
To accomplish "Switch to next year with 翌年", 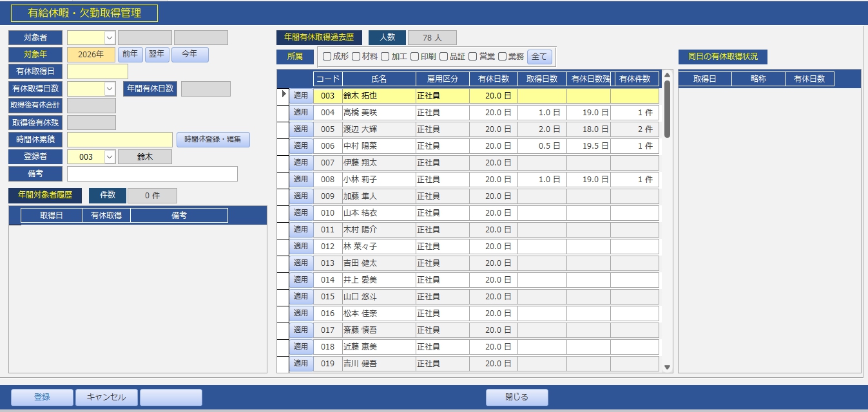I will pos(157,55).
